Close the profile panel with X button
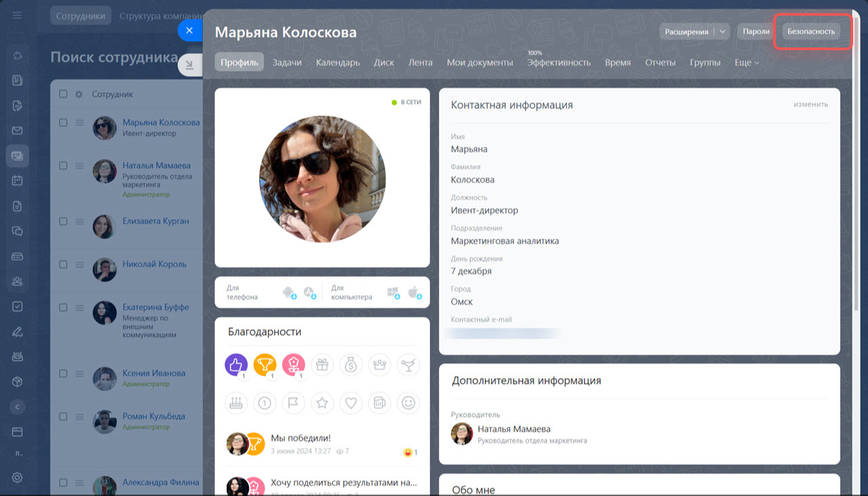The width and height of the screenshot is (868, 496). [x=189, y=31]
